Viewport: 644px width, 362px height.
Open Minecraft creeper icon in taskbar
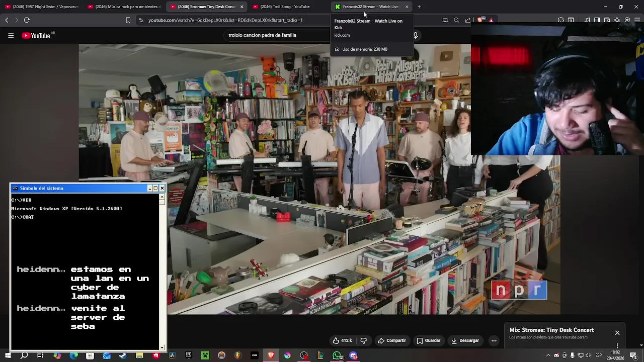point(205,356)
